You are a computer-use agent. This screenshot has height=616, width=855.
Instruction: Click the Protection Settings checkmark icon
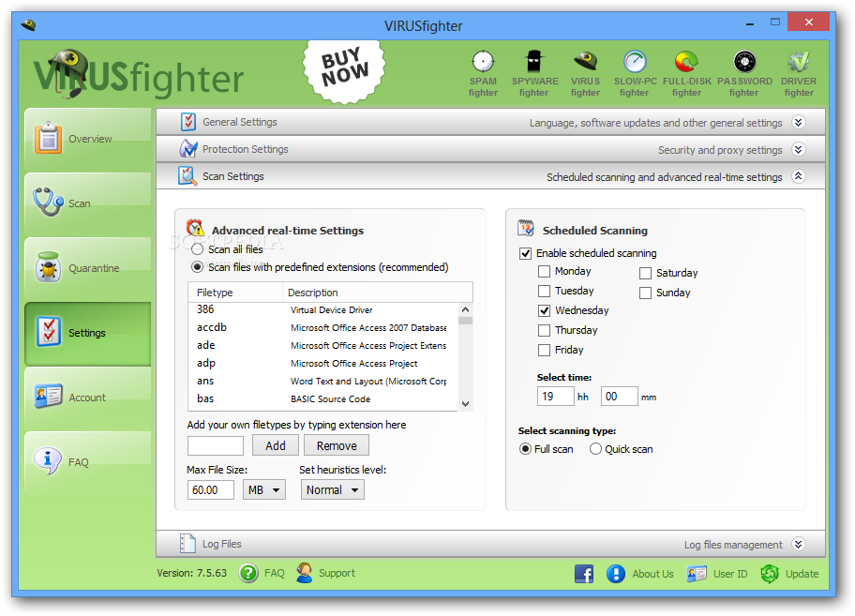coord(188,149)
